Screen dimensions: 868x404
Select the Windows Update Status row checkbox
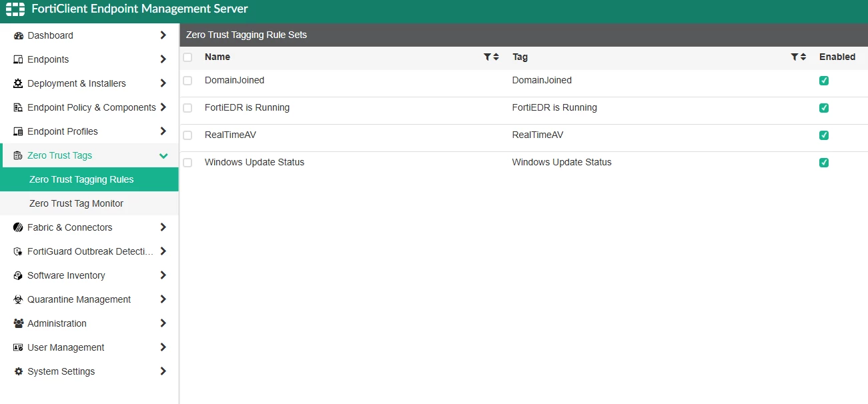pyautogui.click(x=187, y=163)
